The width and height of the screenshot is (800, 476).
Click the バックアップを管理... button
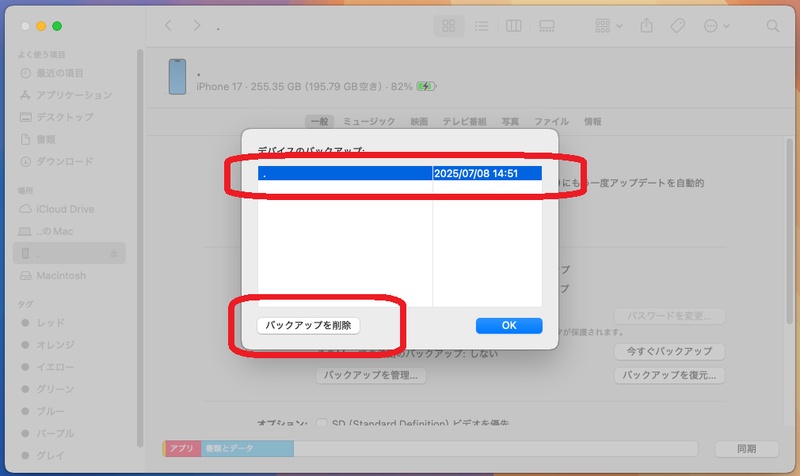(x=371, y=375)
